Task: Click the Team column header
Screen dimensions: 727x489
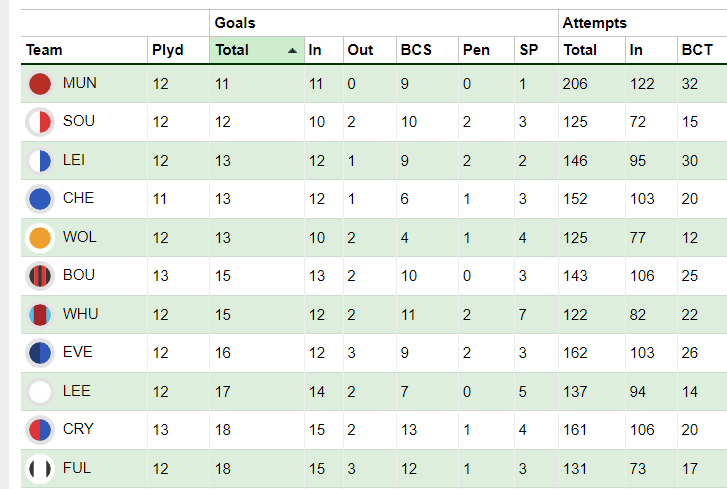Action: (44, 50)
